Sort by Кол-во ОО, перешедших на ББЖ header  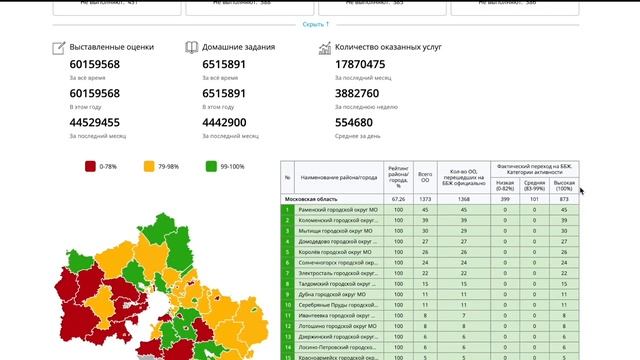464,178
